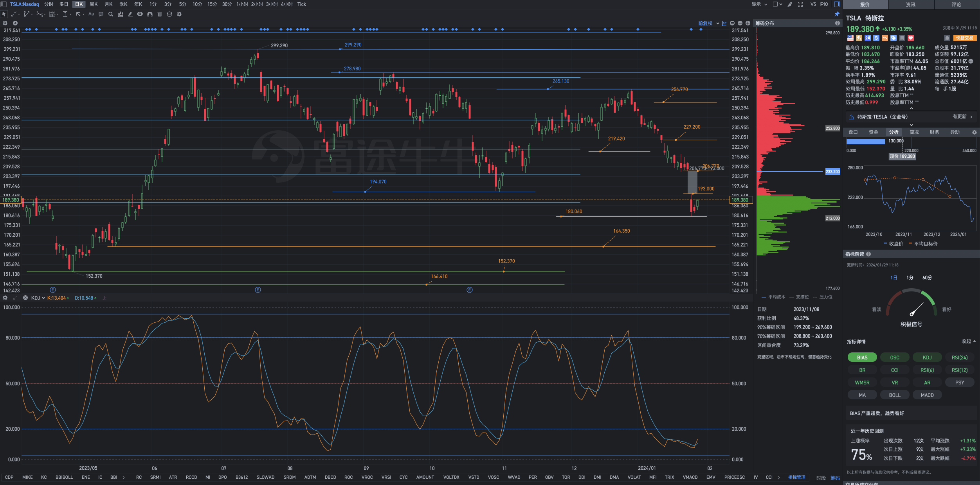Viewport: 980px width, 485px height.
Task: Open the candlestick ruler measure tool
Action: [121, 14]
